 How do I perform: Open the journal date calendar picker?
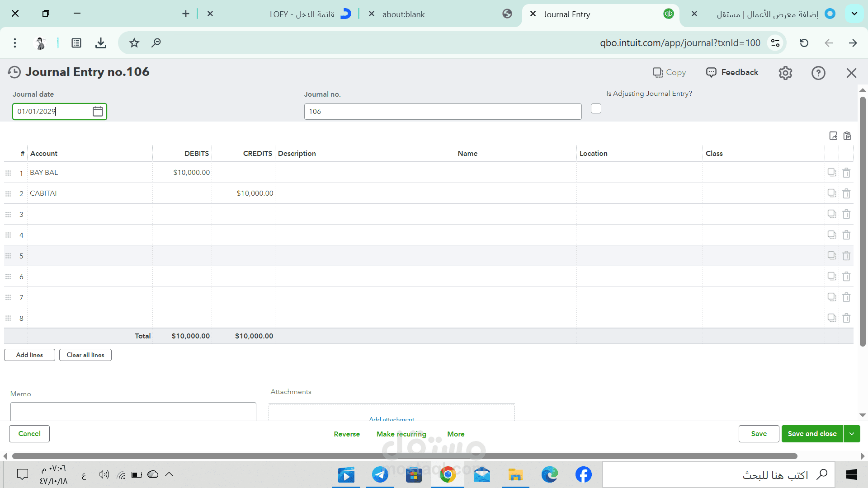point(98,111)
